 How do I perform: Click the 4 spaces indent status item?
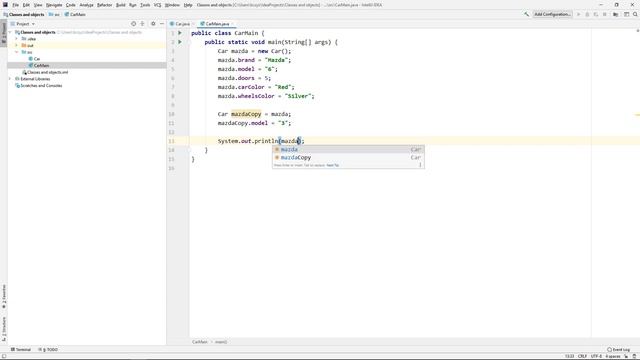(613, 356)
